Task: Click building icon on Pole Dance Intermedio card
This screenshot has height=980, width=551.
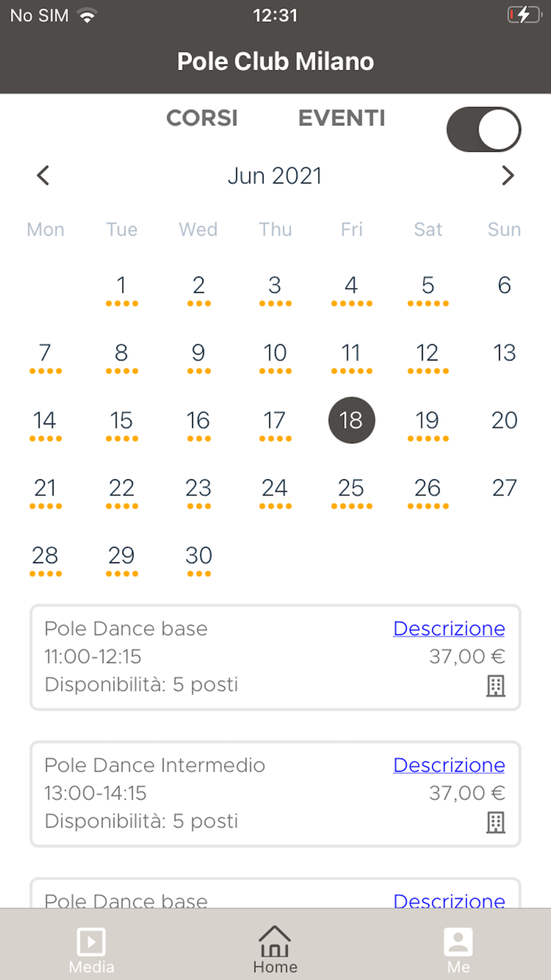Action: pyautogui.click(x=495, y=822)
